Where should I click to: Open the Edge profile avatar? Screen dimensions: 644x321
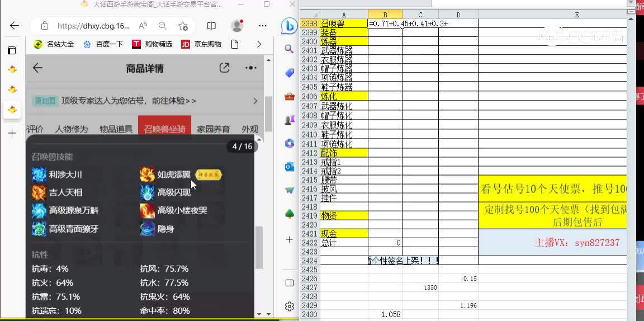point(238,26)
